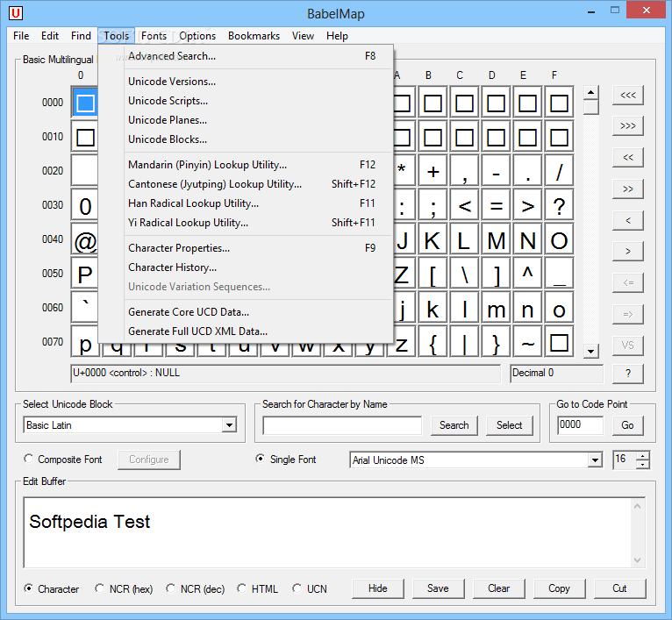Choose HTML display mode radio
Screen dimensions: 672x620
point(242,588)
